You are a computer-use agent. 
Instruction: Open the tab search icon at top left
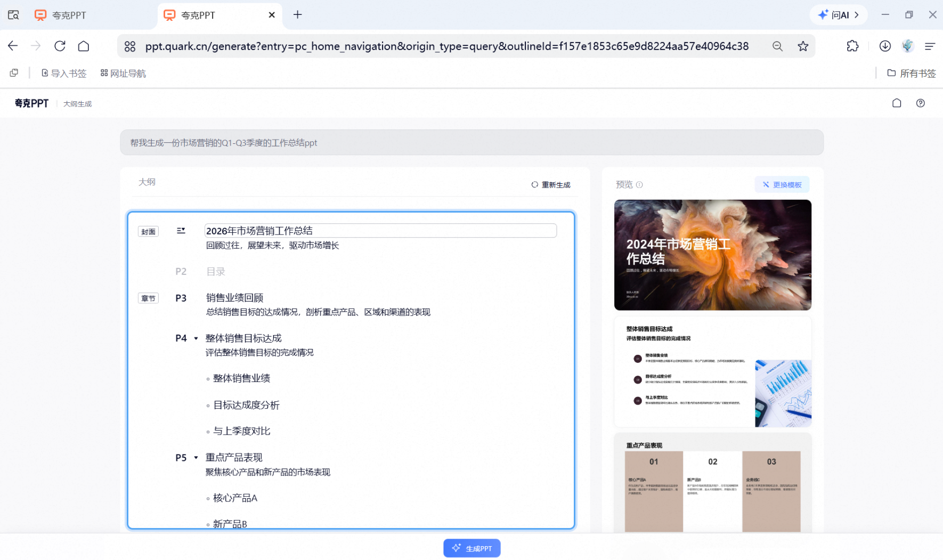point(13,15)
